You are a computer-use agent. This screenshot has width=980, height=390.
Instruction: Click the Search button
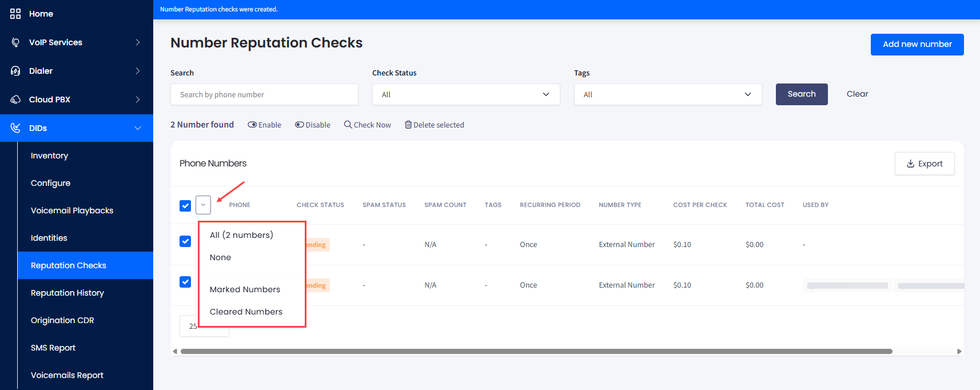coord(802,94)
